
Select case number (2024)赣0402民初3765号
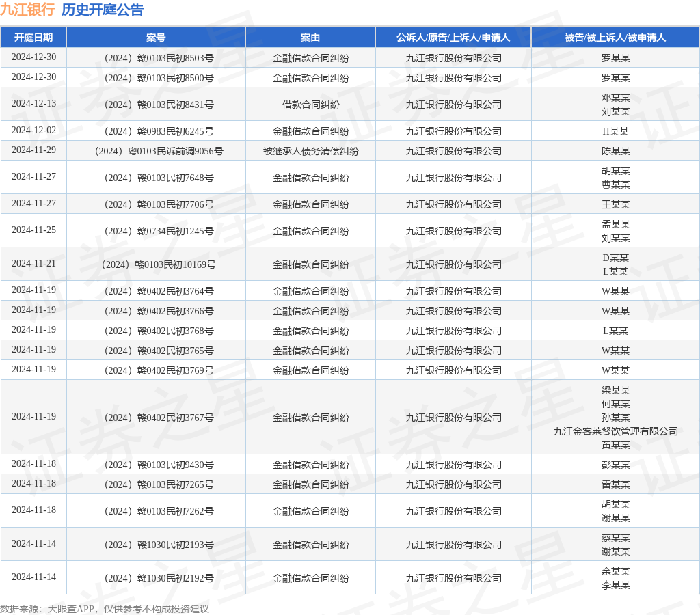(159, 351)
